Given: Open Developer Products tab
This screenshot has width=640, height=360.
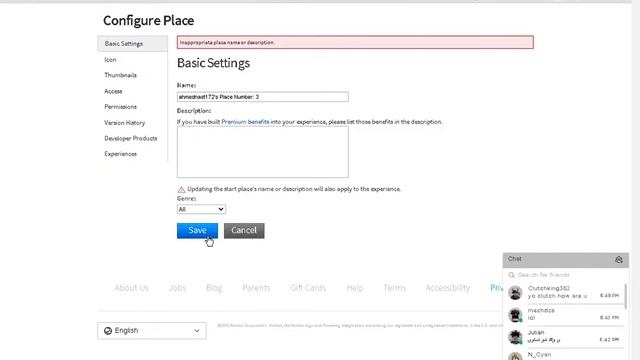Looking at the screenshot, I should pyautogui.click(x=131, y=138).
